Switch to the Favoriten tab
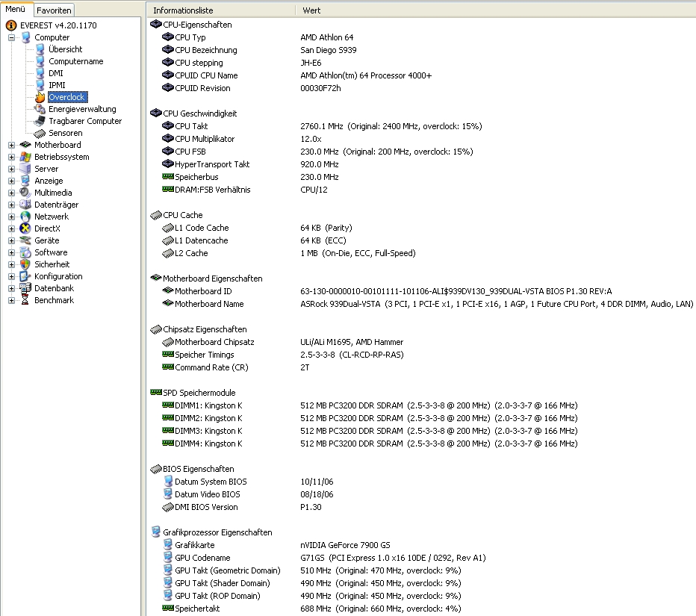Screen dimensions: 696x616 coord(54,10)
